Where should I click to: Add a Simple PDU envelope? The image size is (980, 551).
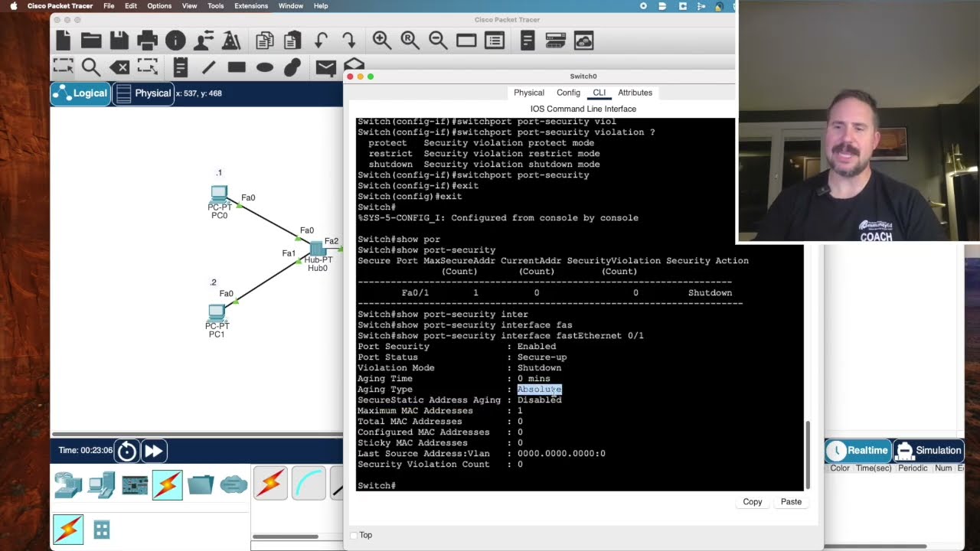tap(325, 67)
